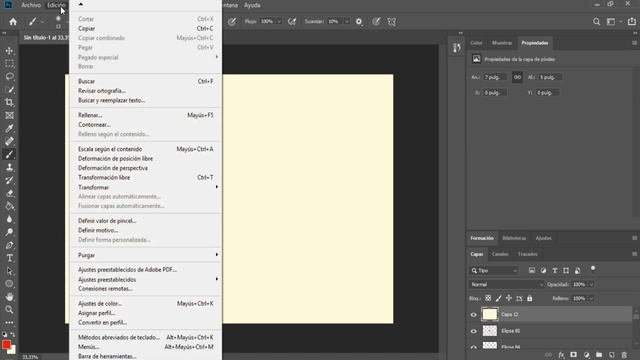
Task: Toggle the type layer filter
Action: [x=555, y=270]
